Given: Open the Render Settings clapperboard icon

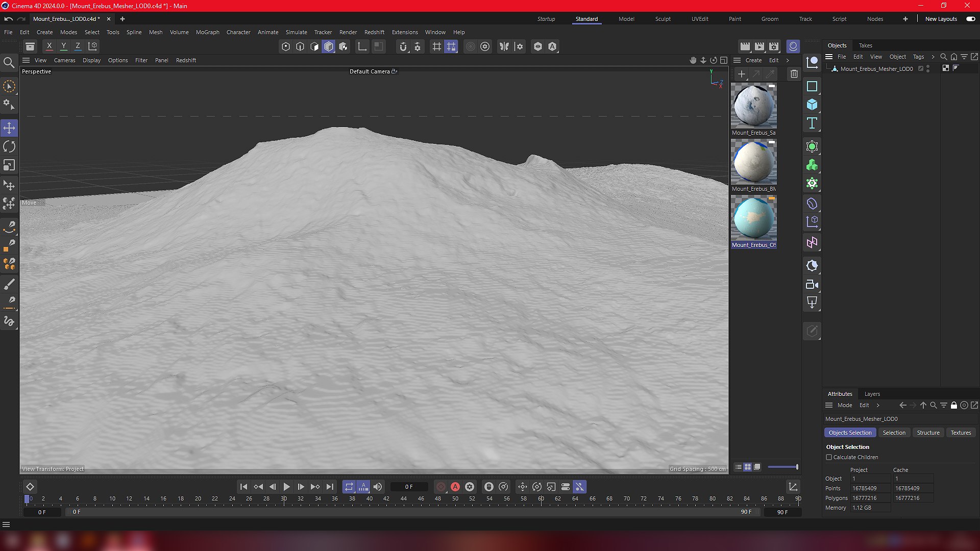Looking at the screenshot, I should point(774,46).
